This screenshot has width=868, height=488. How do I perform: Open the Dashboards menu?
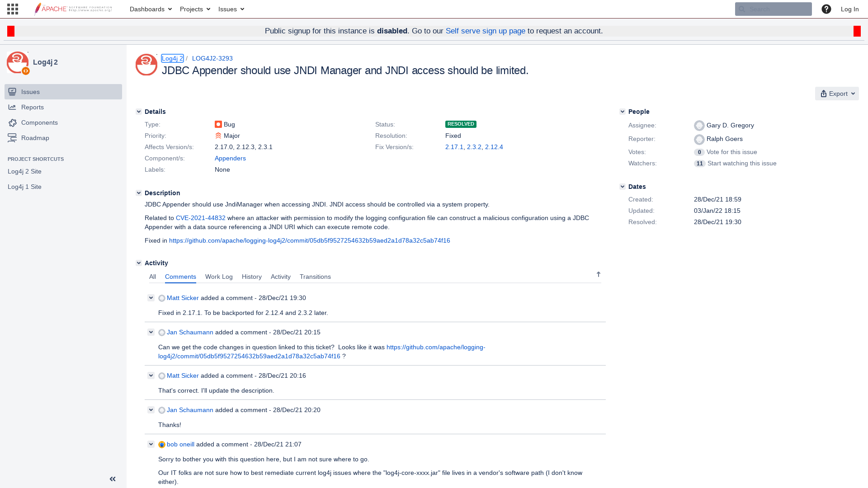(151, 9)
